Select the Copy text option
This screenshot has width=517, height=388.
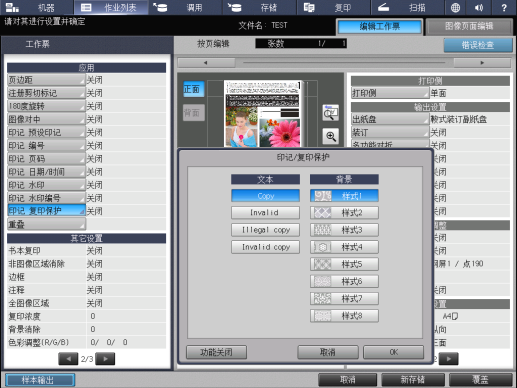pyautogui.click(x=265, y=196)
